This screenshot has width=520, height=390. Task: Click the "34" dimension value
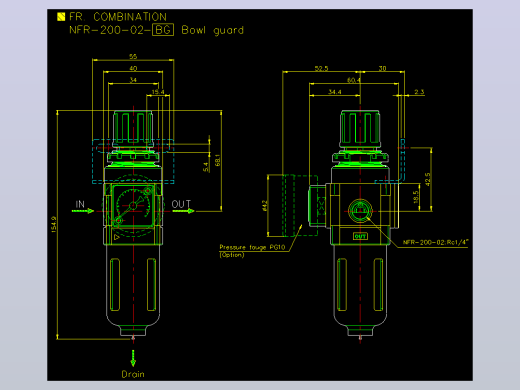133,80
